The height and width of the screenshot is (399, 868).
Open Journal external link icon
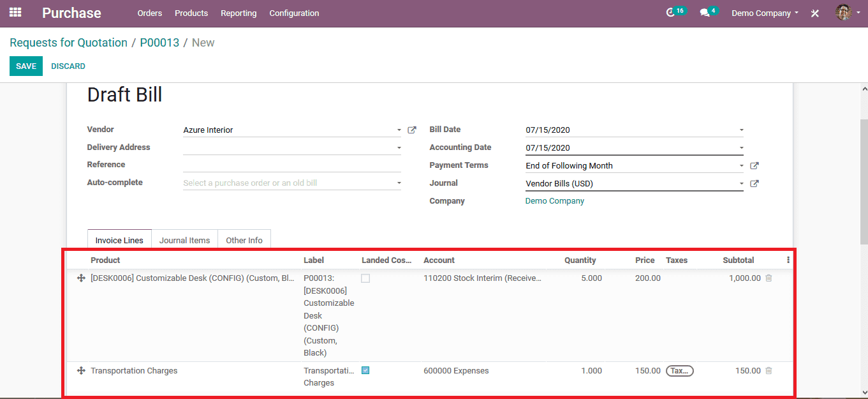[x=754, y=183]
